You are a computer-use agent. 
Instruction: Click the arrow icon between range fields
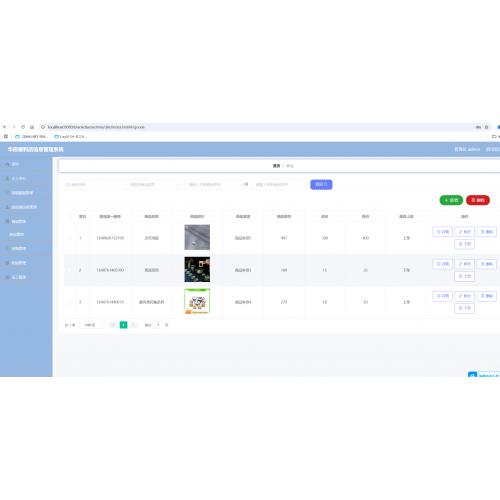pos(246,184)
